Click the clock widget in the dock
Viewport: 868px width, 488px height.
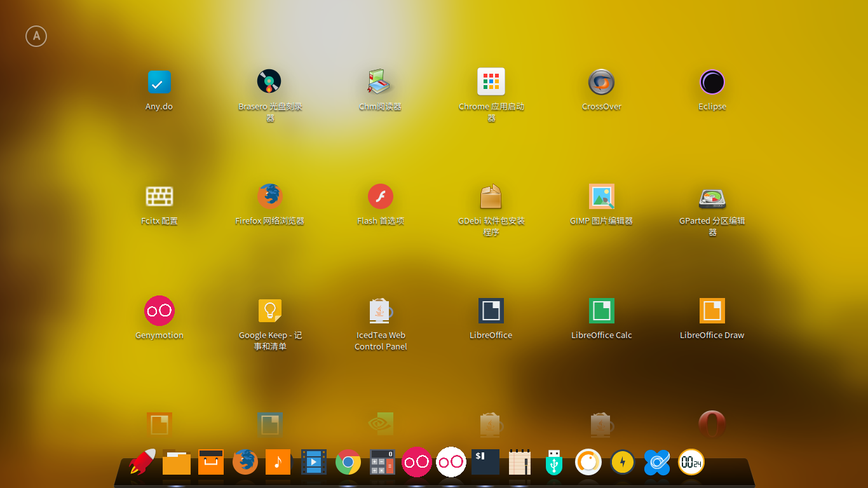point(691,462)
